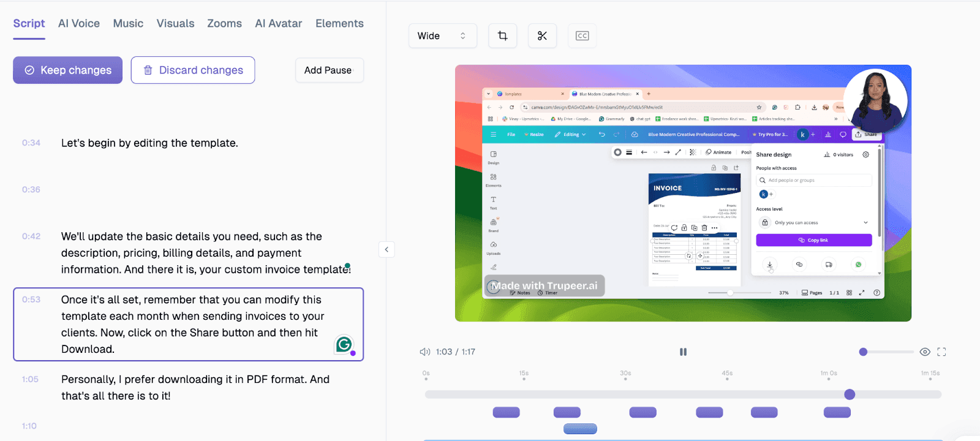
Task: Select the second purple clip after 15s
Action: tap(567, 412)
